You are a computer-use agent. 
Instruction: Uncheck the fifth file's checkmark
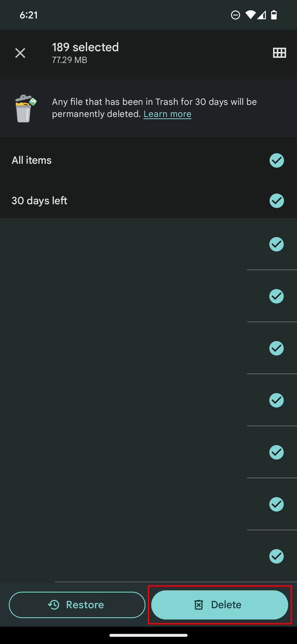click(277, 452)
